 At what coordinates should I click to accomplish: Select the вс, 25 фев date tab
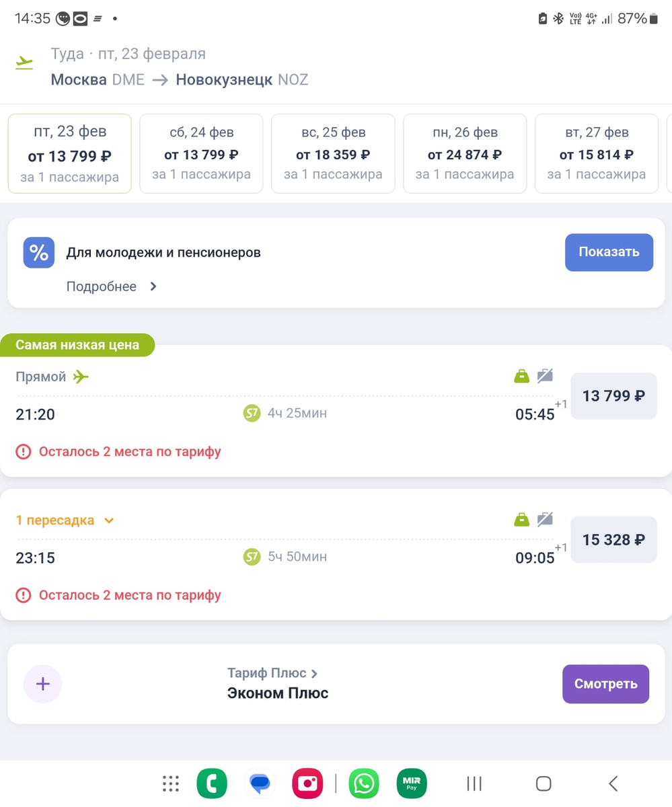(x=333, y=153)
